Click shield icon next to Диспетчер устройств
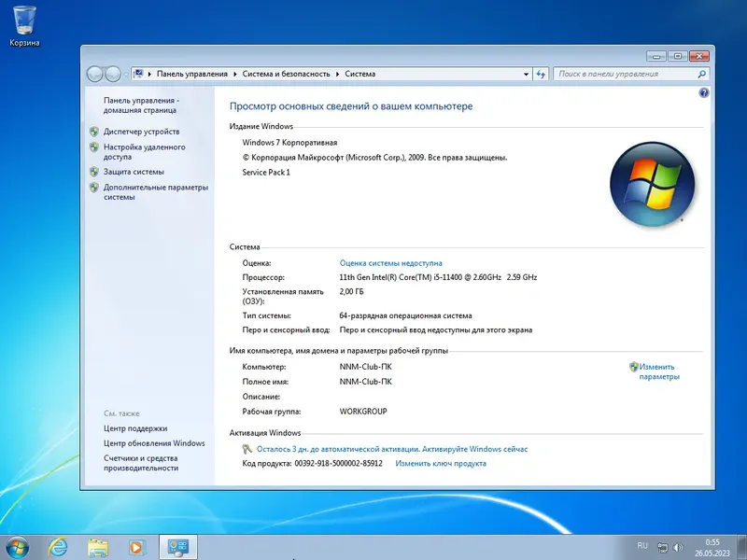The image size is (747, 560). [x=94, y=132]
